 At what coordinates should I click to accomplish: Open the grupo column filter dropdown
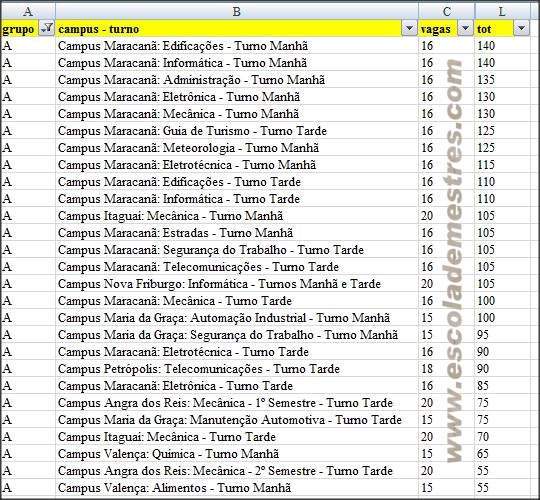coord(46,29)
